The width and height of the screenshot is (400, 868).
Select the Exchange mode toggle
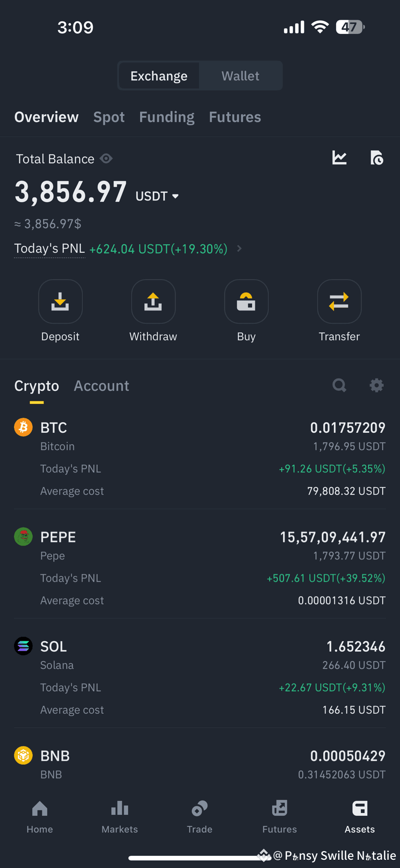tap(159, 76)
